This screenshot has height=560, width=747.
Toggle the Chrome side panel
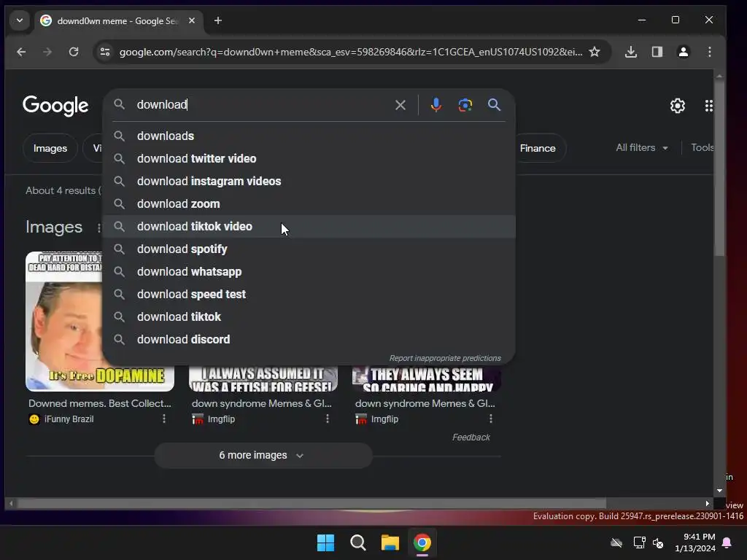[x=657, y=52]
